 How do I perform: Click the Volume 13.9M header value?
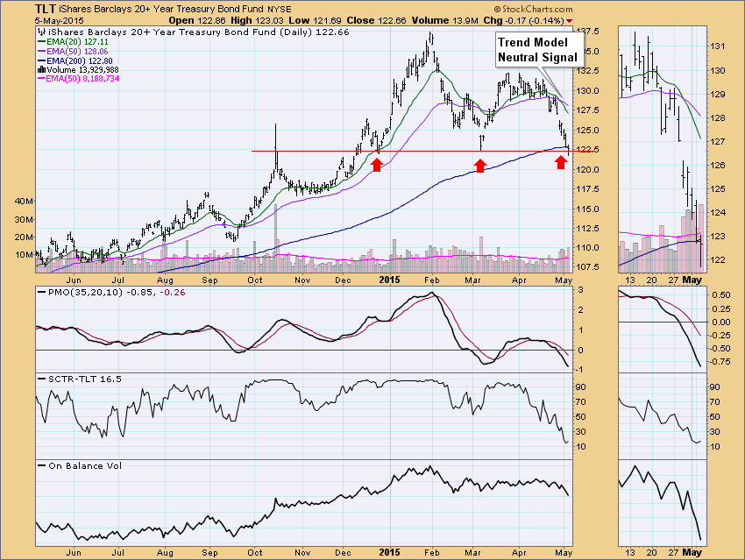click(x=444, y=20)
